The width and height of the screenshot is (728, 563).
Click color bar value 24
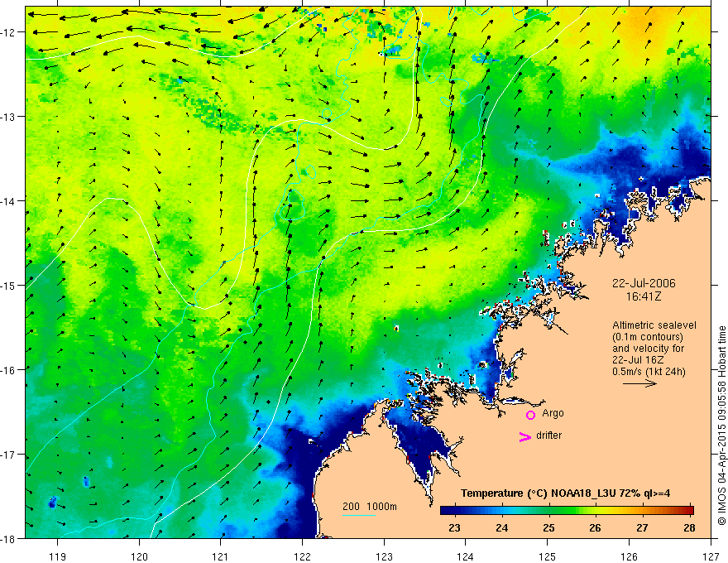click(501, 527)
